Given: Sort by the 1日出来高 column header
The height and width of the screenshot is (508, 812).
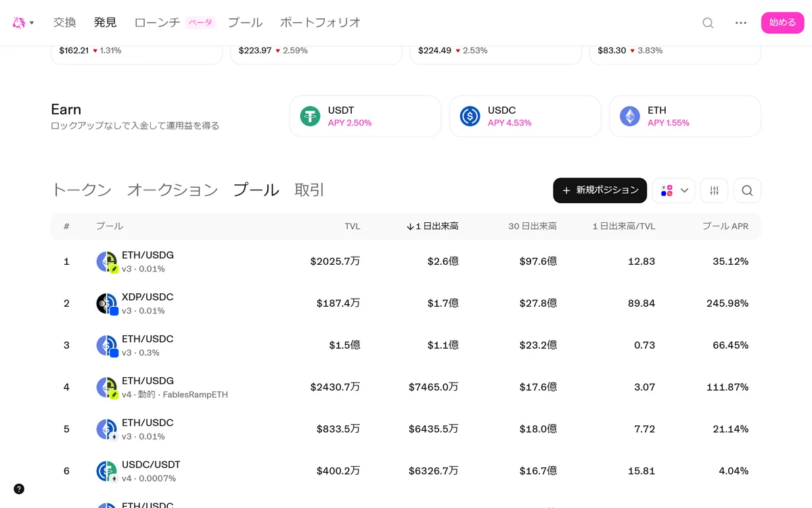Looking at the screenshot, I should tap(432, 226).
